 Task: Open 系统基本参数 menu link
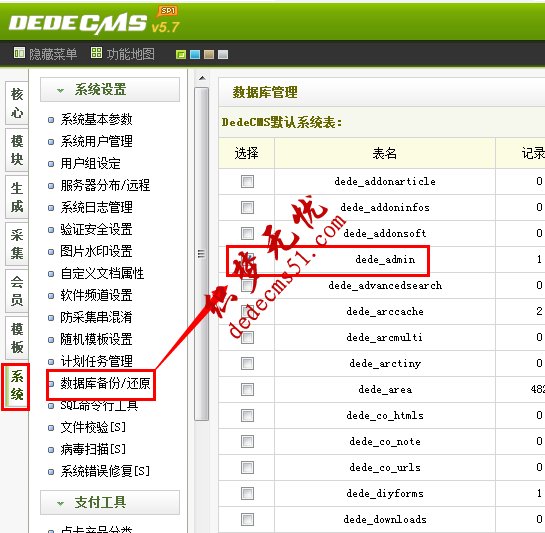coord(96,119)
